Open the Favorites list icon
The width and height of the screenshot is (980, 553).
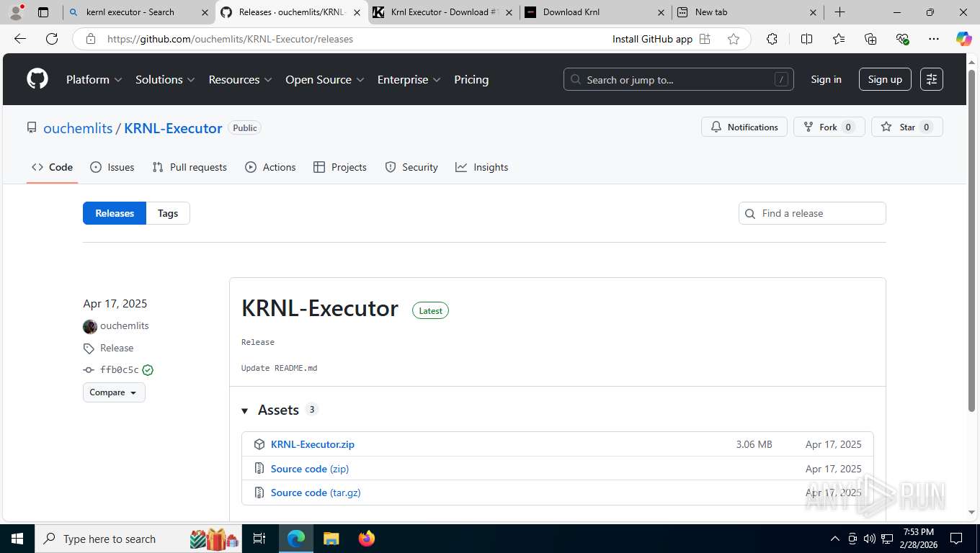pyautogui.click(x=839, y=39)
